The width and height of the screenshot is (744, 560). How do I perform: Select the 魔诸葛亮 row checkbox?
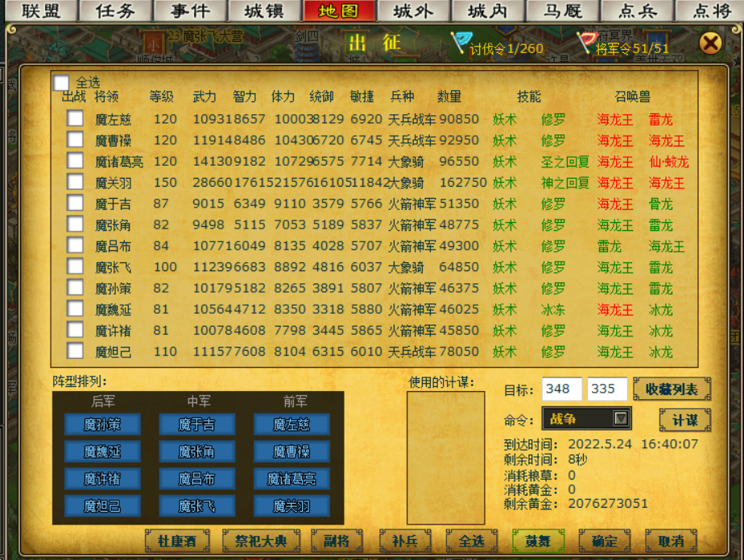pyautogui.click(x=75, y=160)
